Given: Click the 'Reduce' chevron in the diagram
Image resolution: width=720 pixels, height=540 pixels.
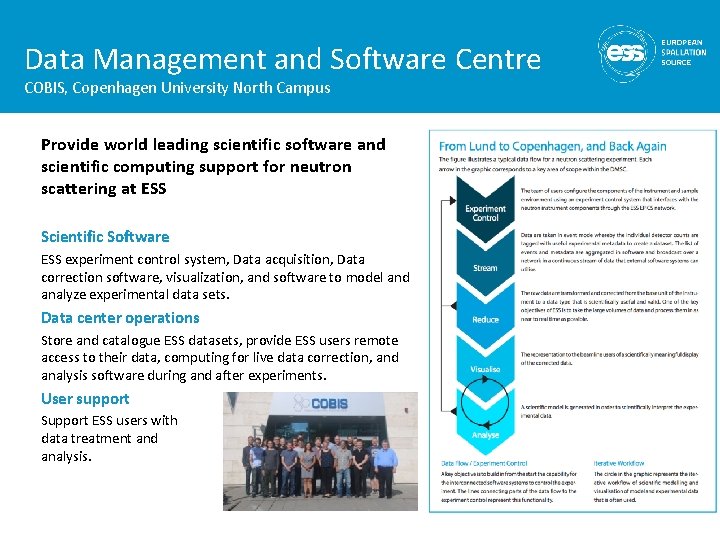Looking at the screenshot, I should (485, 315).
